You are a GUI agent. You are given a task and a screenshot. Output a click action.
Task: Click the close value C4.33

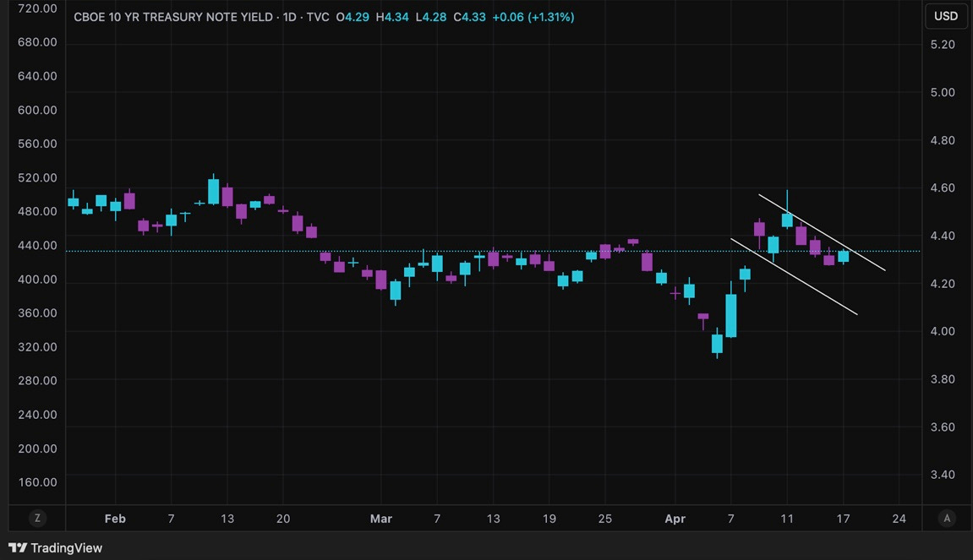[x=469, y=18]
